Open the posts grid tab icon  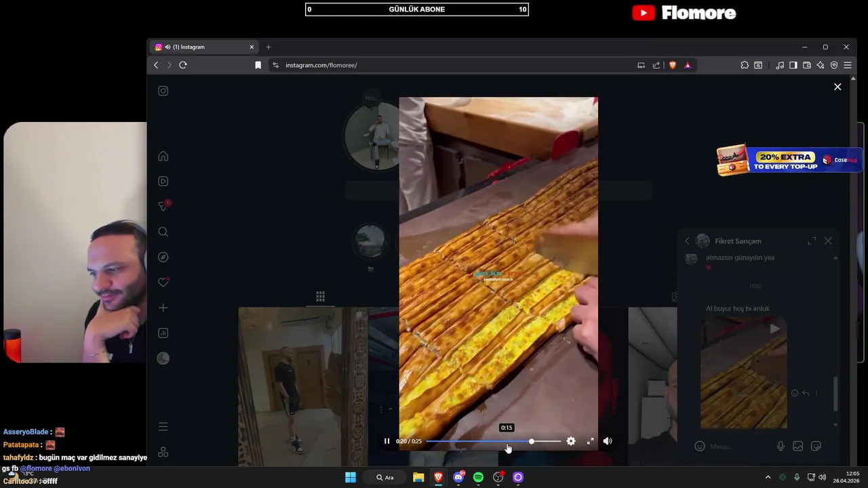(x=320, y=296)
